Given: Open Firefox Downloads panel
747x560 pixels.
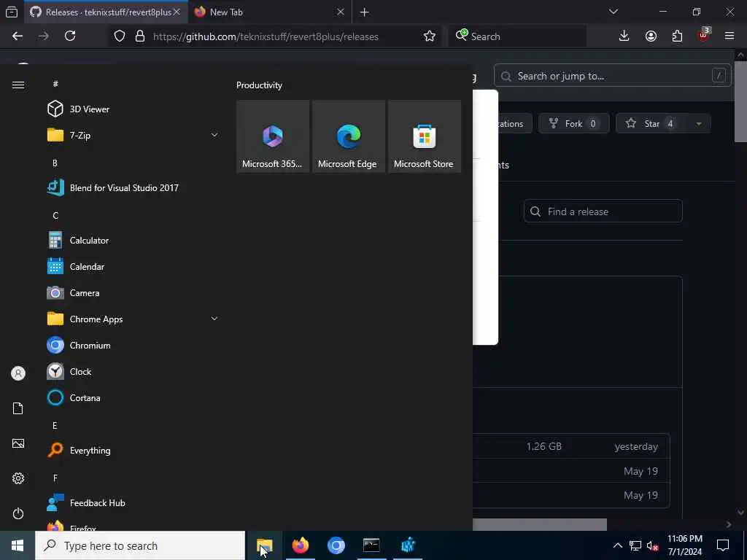Looking at the screenshot, I should tap(624, 36).
